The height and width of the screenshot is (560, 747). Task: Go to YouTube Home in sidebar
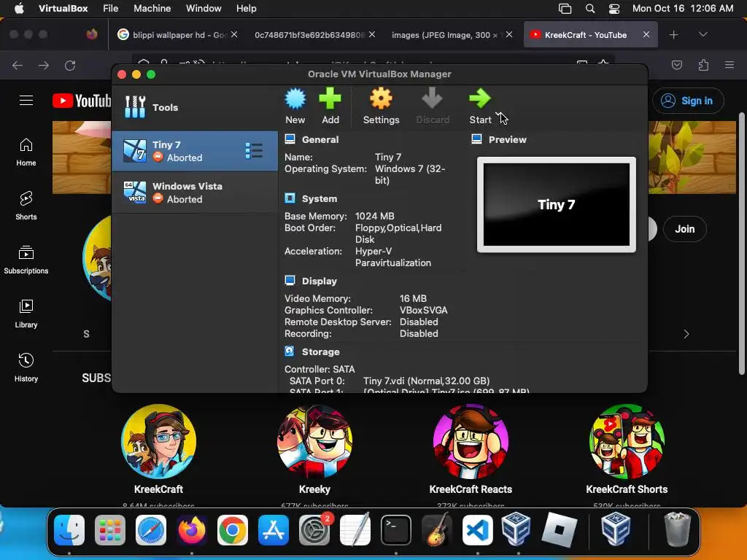click(26, 152)
